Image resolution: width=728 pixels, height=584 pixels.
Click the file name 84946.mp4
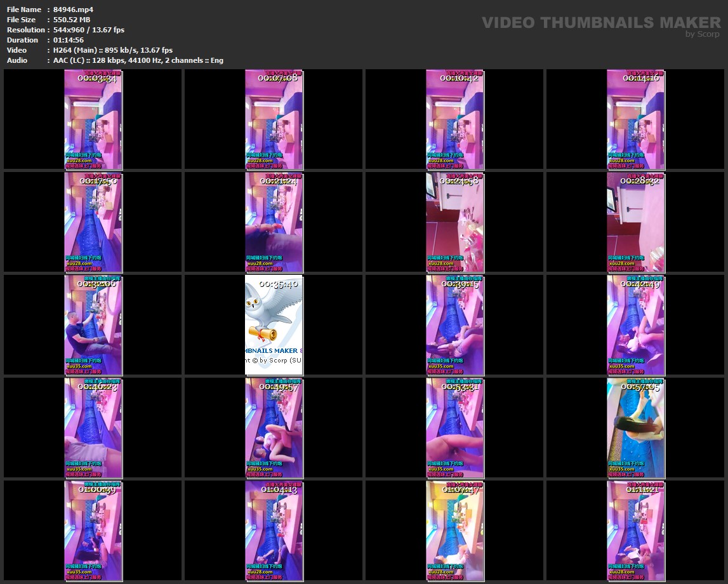(x=74, y=10)
